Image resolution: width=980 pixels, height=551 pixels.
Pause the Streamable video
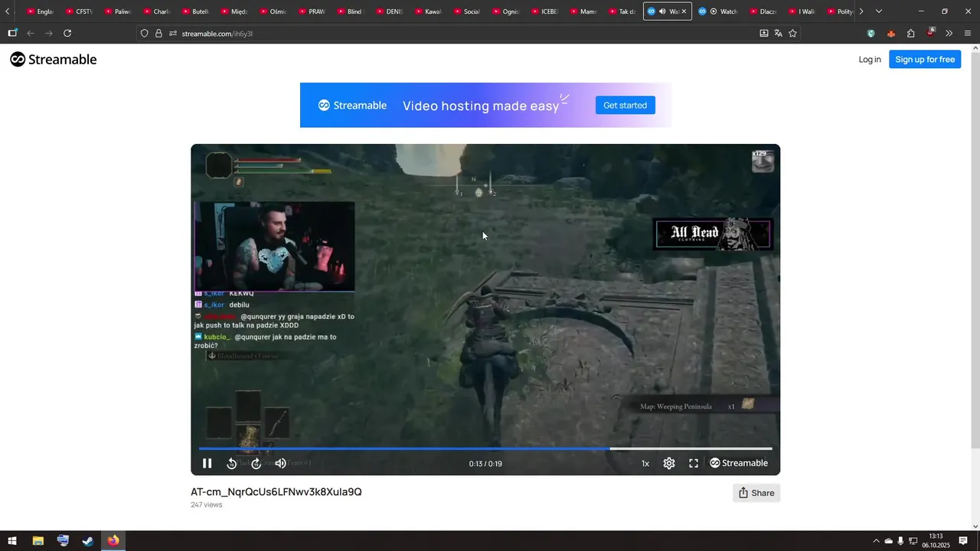point(207,463)
